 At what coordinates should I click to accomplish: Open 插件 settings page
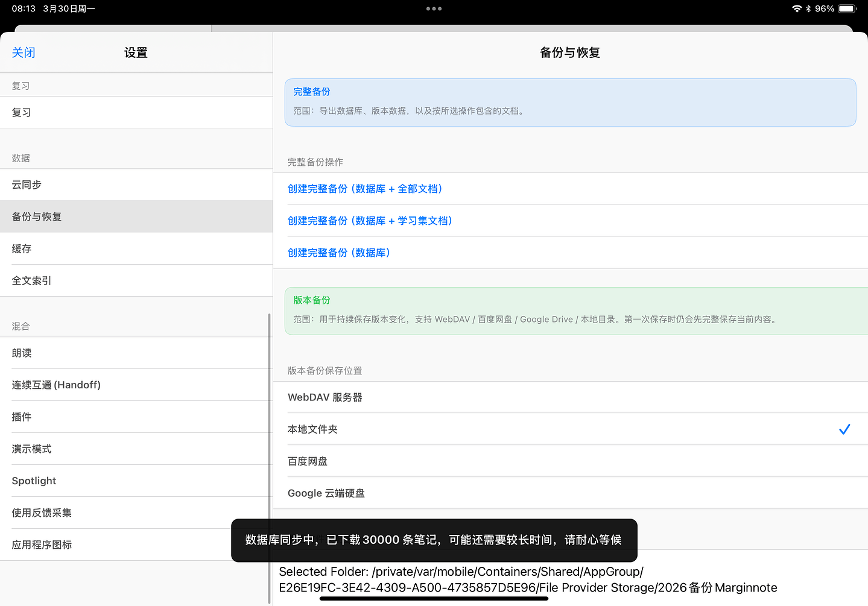(x=22, y=417)
